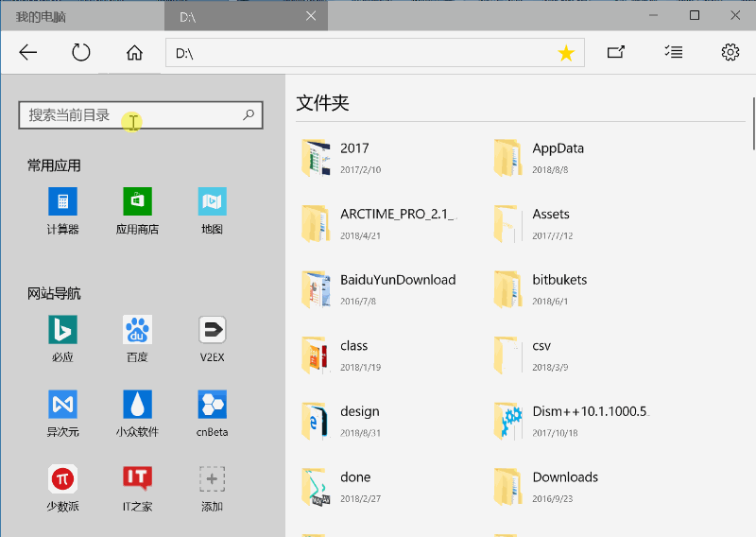This screenshot has height=537, width=756.
Task: Open the 少数派 website shortcut
Action: click(62, 488)
